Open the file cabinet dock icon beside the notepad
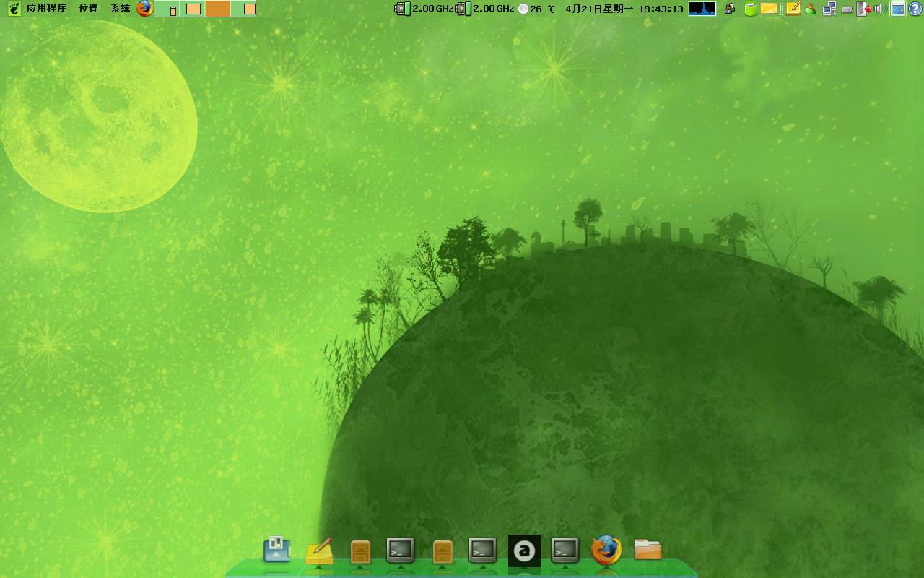The height and width of the screenshot is (578, 924). click(360, 551)
